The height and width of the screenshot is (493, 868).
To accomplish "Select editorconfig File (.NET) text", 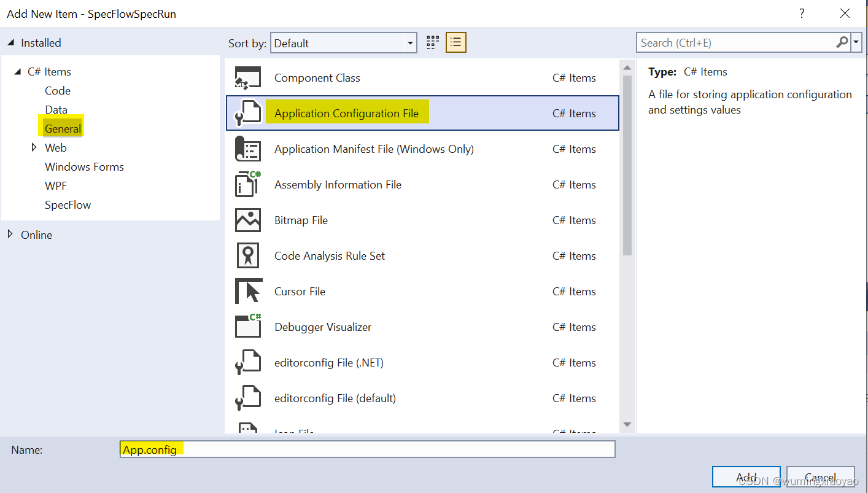I will (329, 363).
